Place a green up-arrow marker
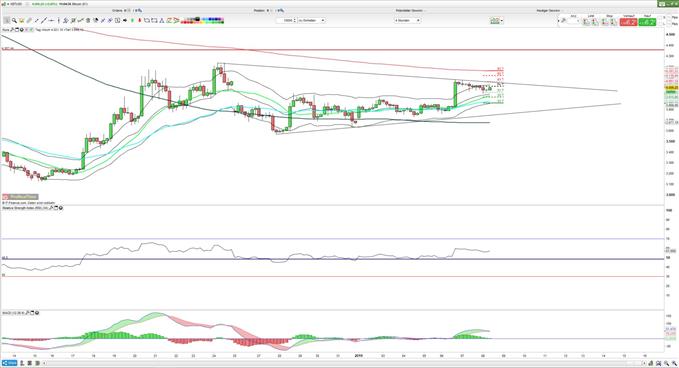The height and width of the screenshot is (368, 679). coord(132,20)
